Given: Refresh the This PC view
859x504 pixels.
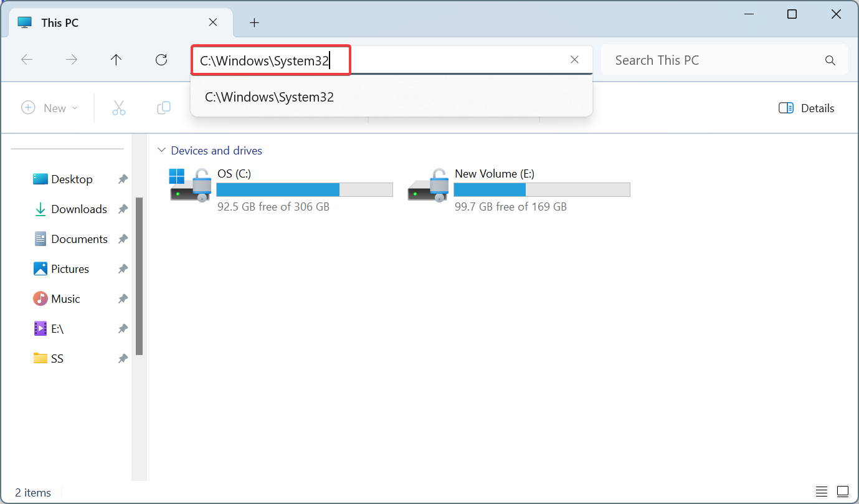Looking at the screenshot, I should point(161,60).
